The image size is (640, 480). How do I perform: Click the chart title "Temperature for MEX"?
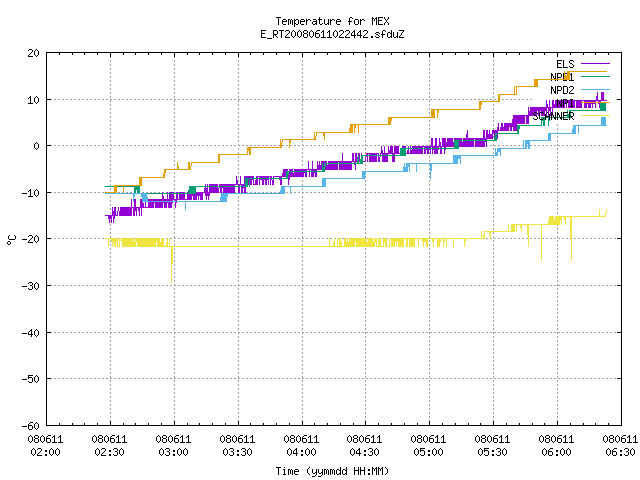[x=332, y=21]
